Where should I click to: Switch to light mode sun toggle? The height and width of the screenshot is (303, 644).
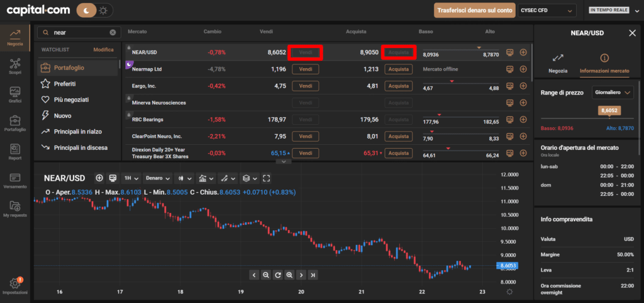(x=103, y=10)
